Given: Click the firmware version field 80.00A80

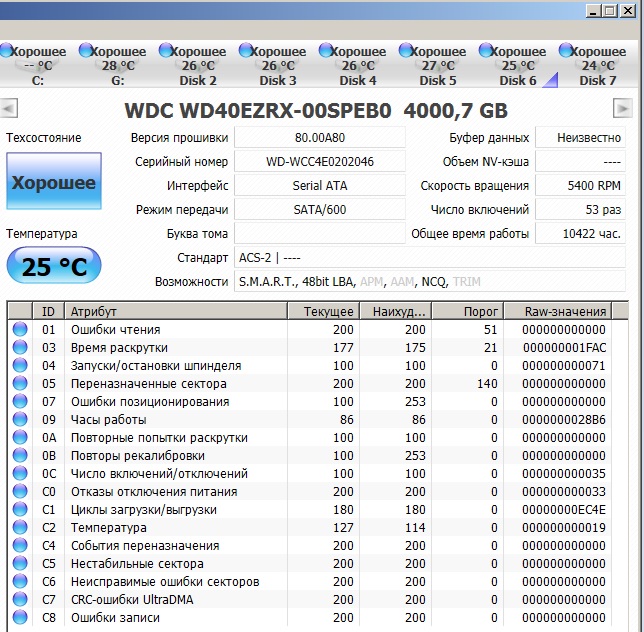Looking at the screenshot, I should click(x=320, y=138).
